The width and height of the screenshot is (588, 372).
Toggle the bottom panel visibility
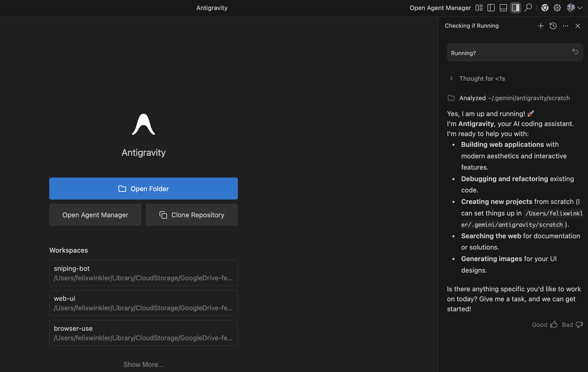point(503,8)
